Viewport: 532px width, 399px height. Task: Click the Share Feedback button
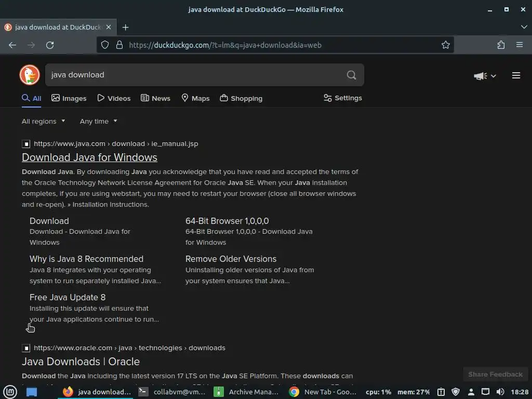[x=495, y=374]
